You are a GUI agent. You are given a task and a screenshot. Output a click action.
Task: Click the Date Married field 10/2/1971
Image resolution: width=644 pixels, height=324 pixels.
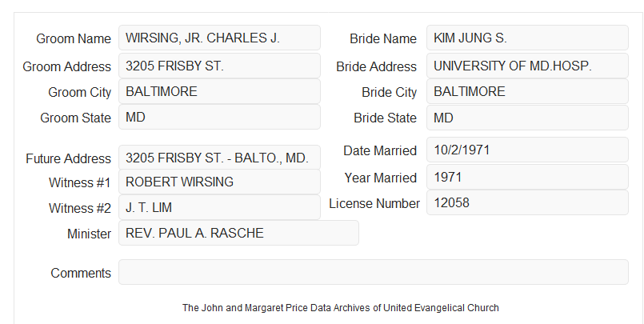pos(527,150)
